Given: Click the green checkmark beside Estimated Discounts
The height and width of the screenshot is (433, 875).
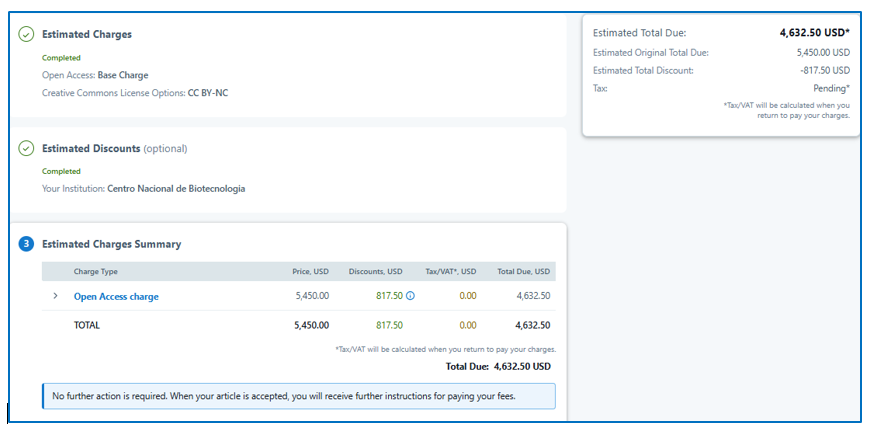Looking at the screenshot, I should 26,148.
